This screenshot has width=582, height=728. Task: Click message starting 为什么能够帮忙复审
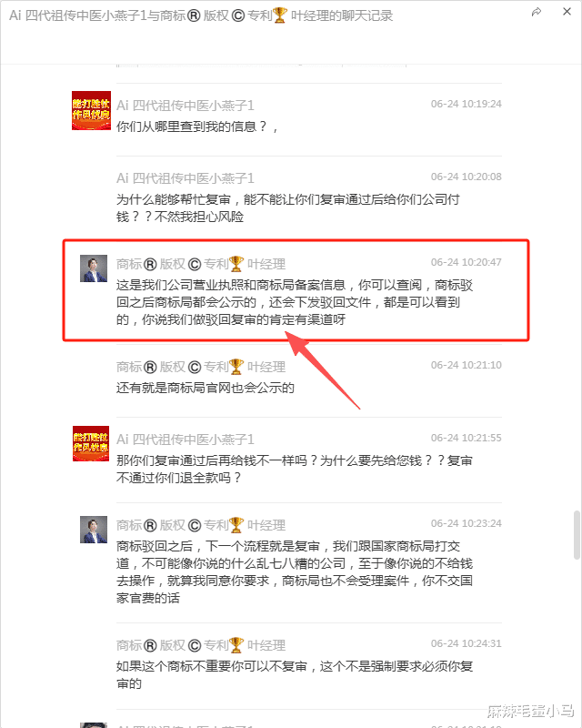287,208
